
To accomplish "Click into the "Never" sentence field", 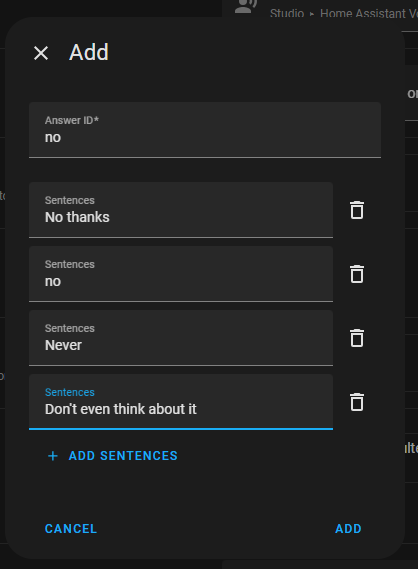I will coord(181,337).
